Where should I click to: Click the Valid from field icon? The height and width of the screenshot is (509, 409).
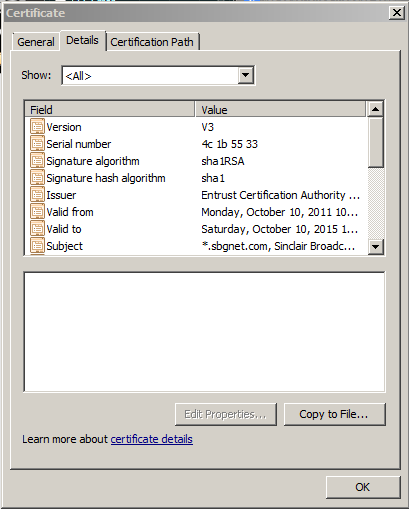click(x=37, y=212)
